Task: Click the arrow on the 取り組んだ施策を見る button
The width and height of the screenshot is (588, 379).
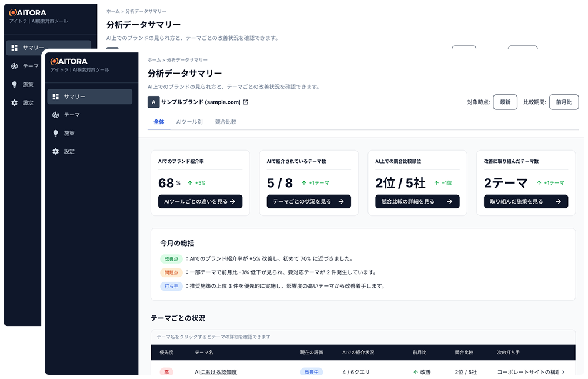Action: [558, 201]
